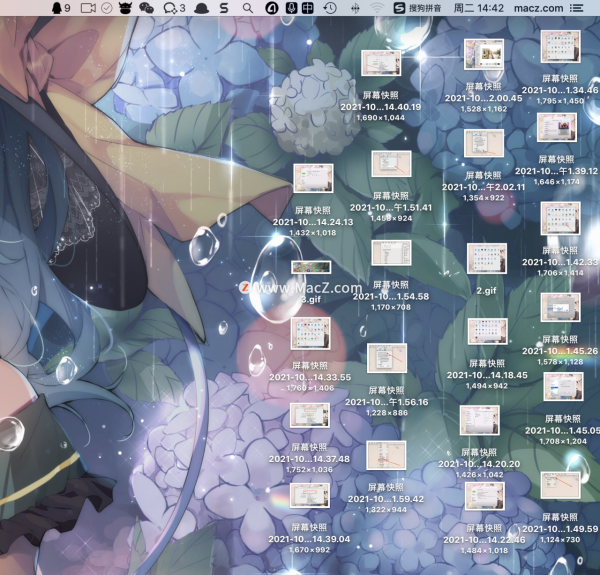
Task: Select screenshot file sized 1,690×1,044
Action: 380,64
